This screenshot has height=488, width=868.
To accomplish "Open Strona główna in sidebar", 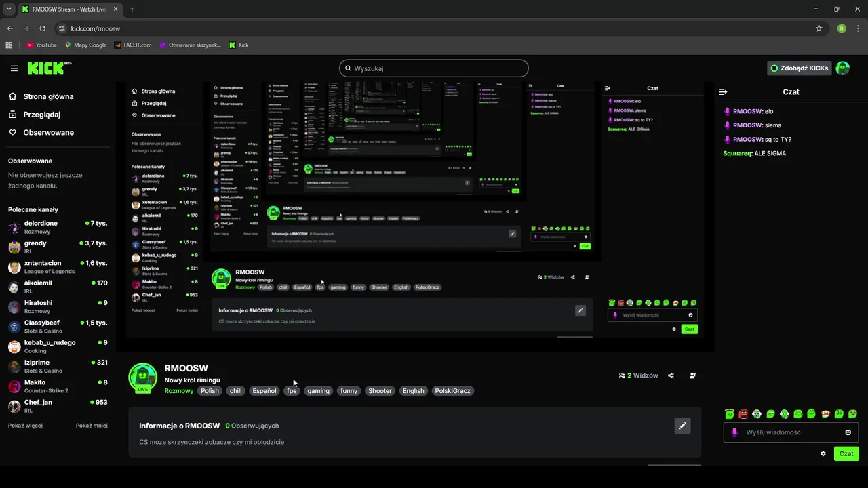I will point(41,96).
